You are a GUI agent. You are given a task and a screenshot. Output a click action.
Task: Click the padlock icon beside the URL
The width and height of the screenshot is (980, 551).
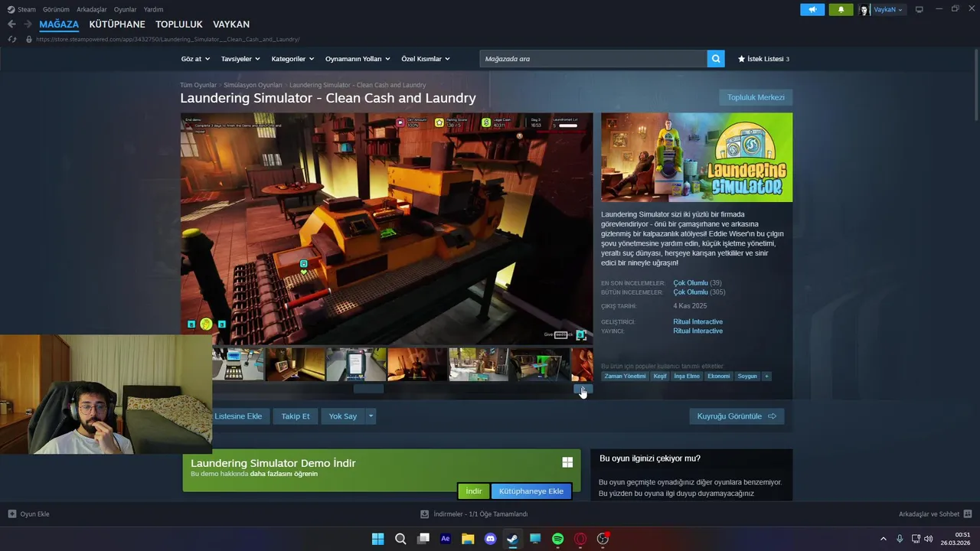[29, 39]
